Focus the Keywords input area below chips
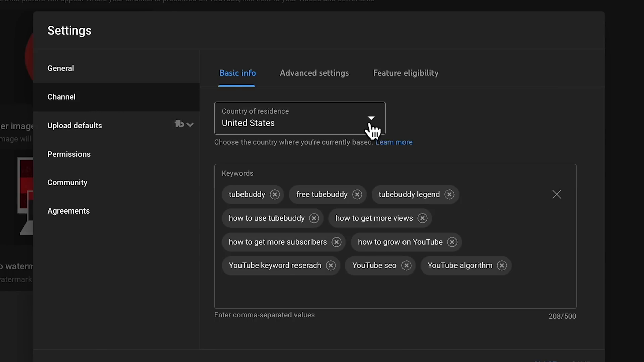The height and width of the screenshot is (362, 644). tap(395, 291)
